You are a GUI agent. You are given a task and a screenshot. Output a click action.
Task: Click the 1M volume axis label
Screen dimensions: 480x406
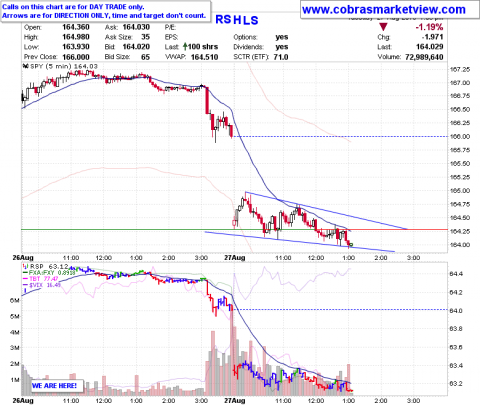tap(14, 380)
